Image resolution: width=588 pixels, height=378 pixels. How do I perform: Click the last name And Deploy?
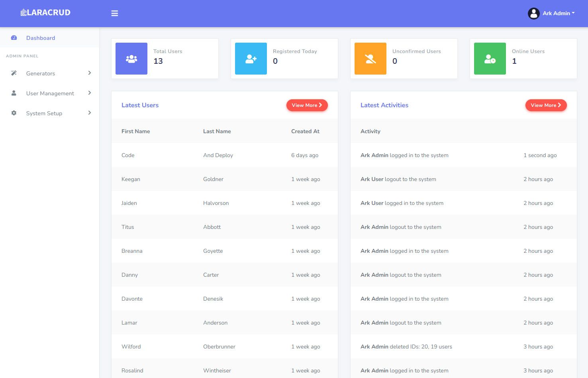click(218, 155)
